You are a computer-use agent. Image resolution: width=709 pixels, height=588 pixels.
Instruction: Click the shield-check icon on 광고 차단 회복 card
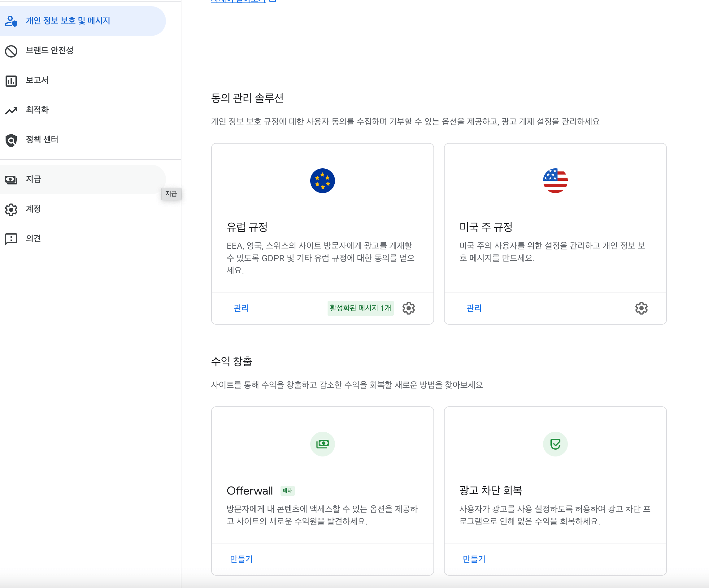click(555, 444)
